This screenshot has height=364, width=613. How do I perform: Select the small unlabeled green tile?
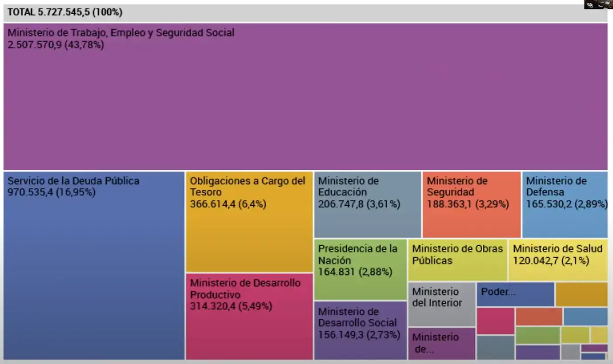pos(538,335)
